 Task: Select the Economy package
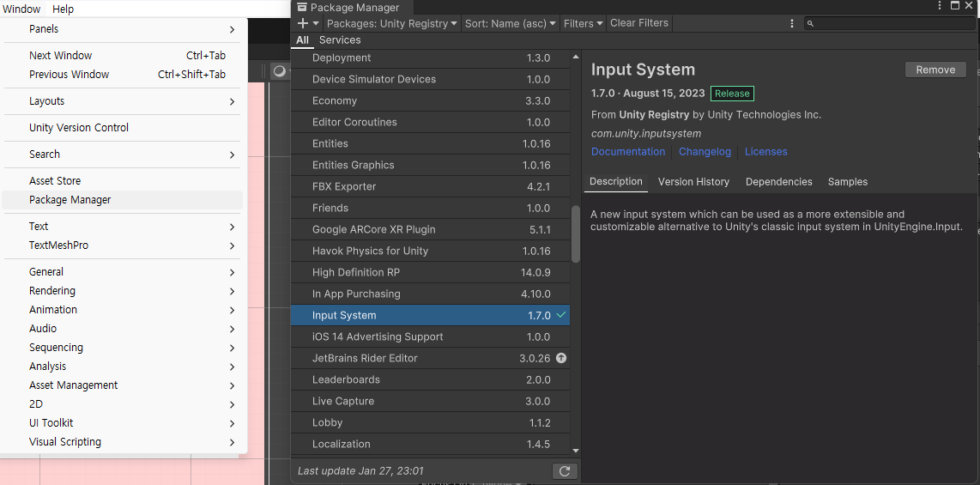(x=431, y=100)
